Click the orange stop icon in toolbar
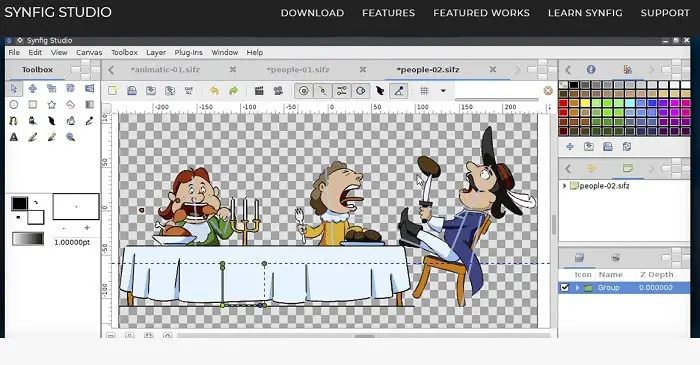This screenshot has height=365, width=700. click(548, 91)
